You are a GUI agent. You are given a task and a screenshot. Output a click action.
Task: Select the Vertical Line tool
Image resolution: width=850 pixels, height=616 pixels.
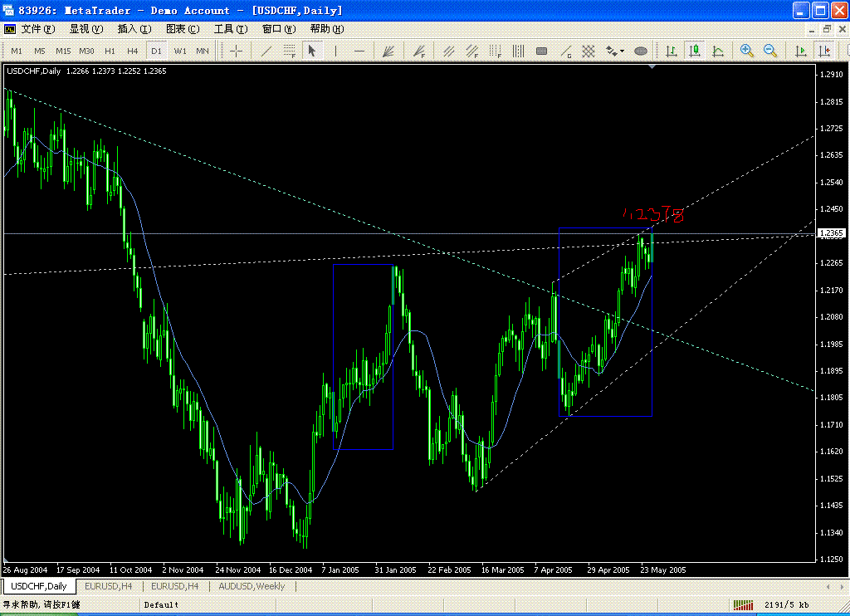pyautogui.click(x=335, y=51)
